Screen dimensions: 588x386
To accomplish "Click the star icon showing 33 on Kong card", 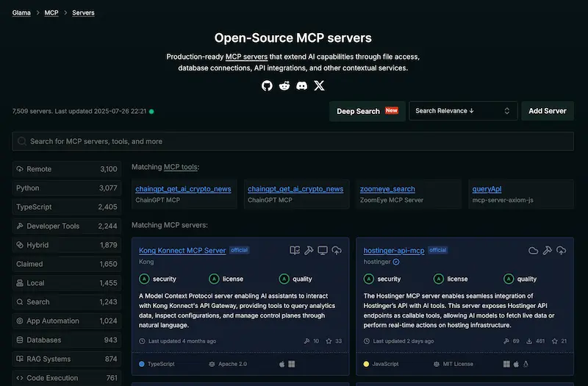I will click(329, 341).
